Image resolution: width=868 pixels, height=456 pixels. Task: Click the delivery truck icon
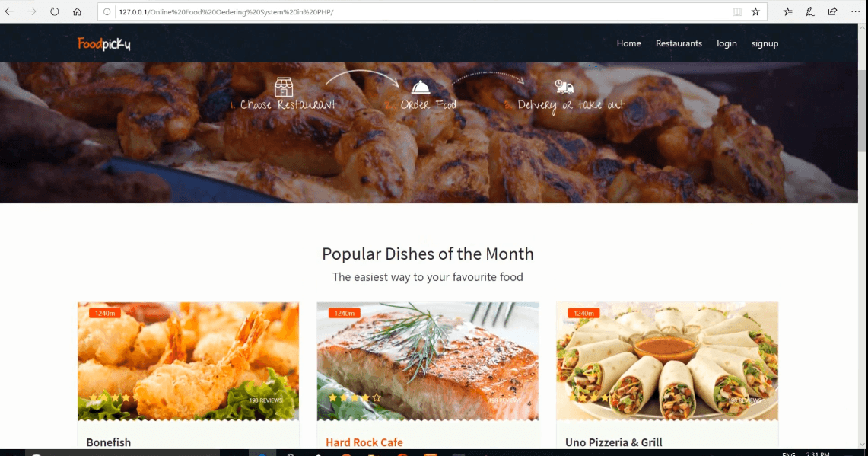coord(564,87)
